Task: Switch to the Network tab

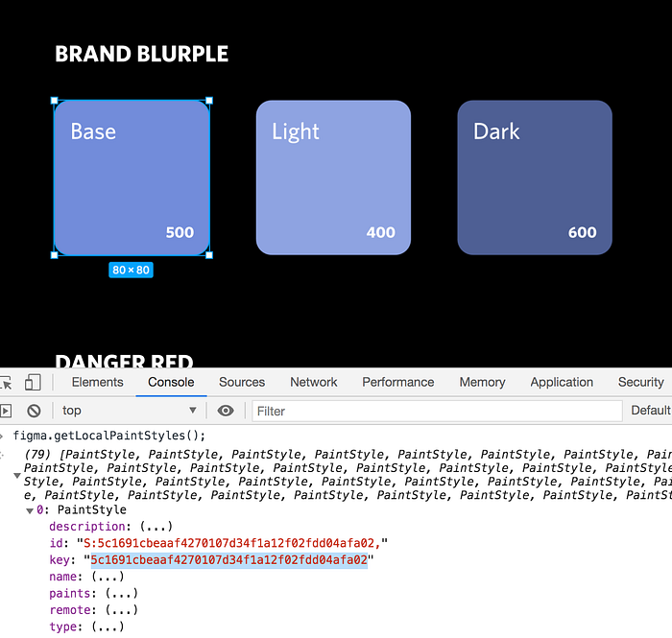Action: pos(314,382)
